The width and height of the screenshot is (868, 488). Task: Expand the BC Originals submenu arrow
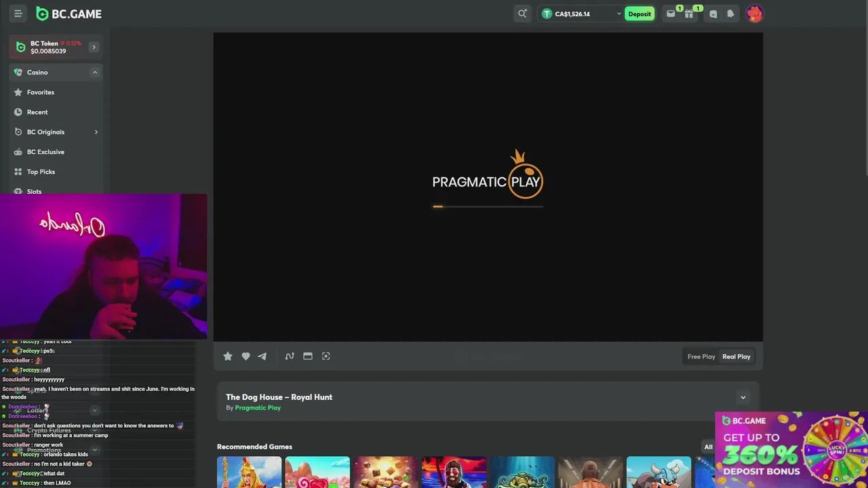[96, 131]
